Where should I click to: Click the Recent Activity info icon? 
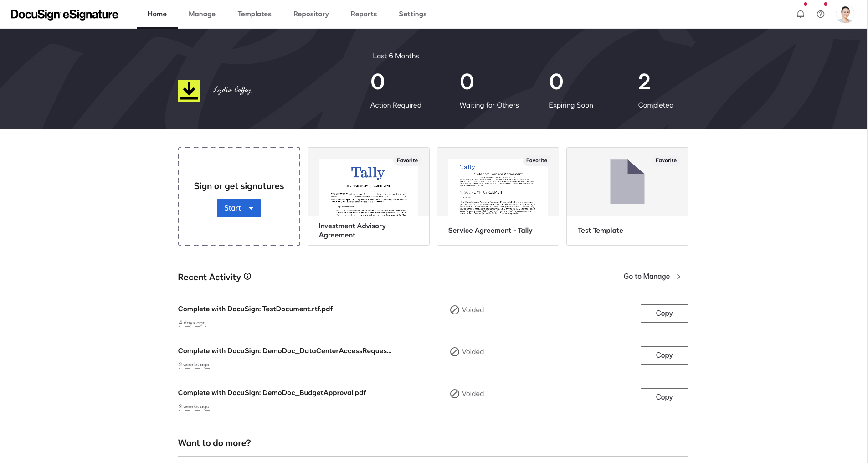[247, 276]
